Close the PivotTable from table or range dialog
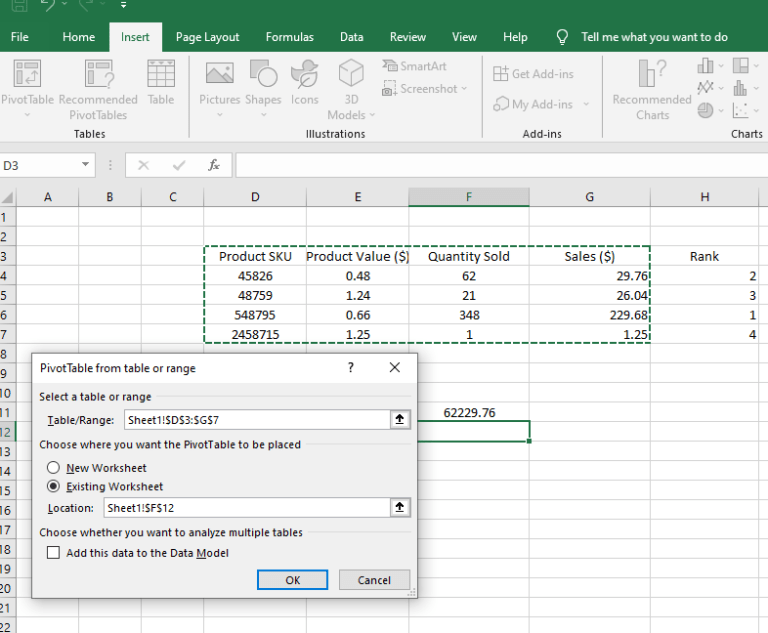Screen dimensions: 768x633 click(395, 367)
